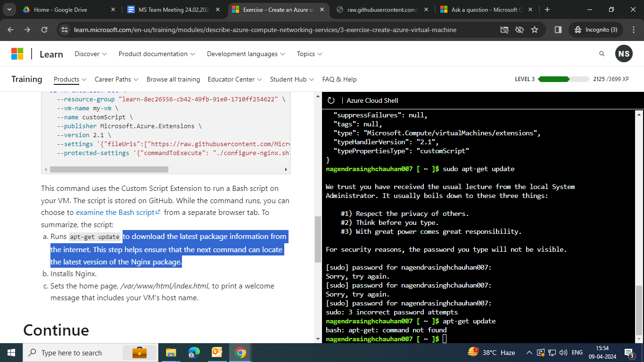Open the Learn site search
This screenshot has width=644, height=362.
tap(602, 54)
